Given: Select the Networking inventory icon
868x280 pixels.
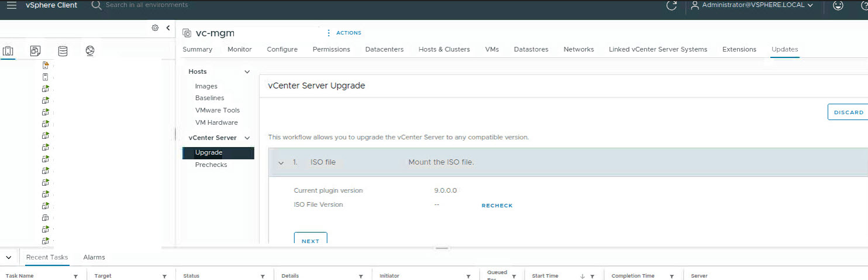Looking at the screenshot, I should (x=89, y=51).
